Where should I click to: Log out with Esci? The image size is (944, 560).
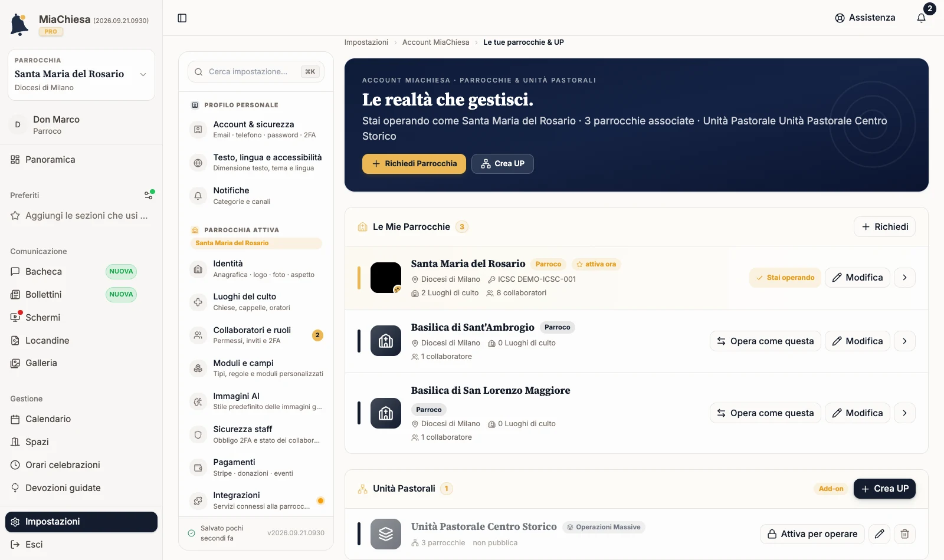click(x=81, y=545)
